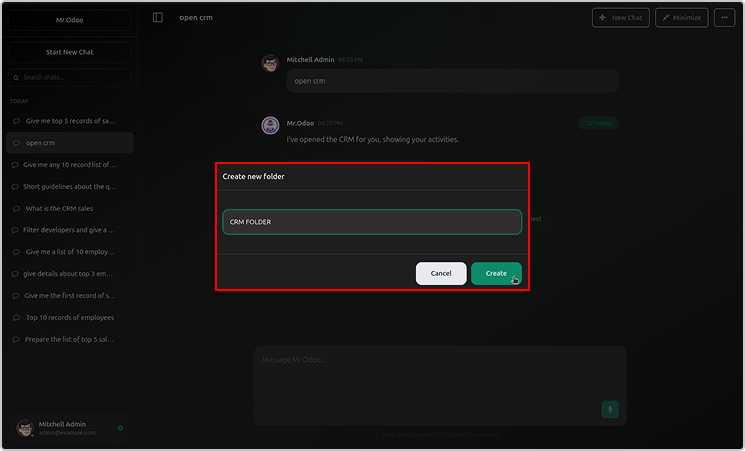Viewport: 745px width, 451px height.
Task: Toggle the sidebar panel icon
Action: (158, 18)
